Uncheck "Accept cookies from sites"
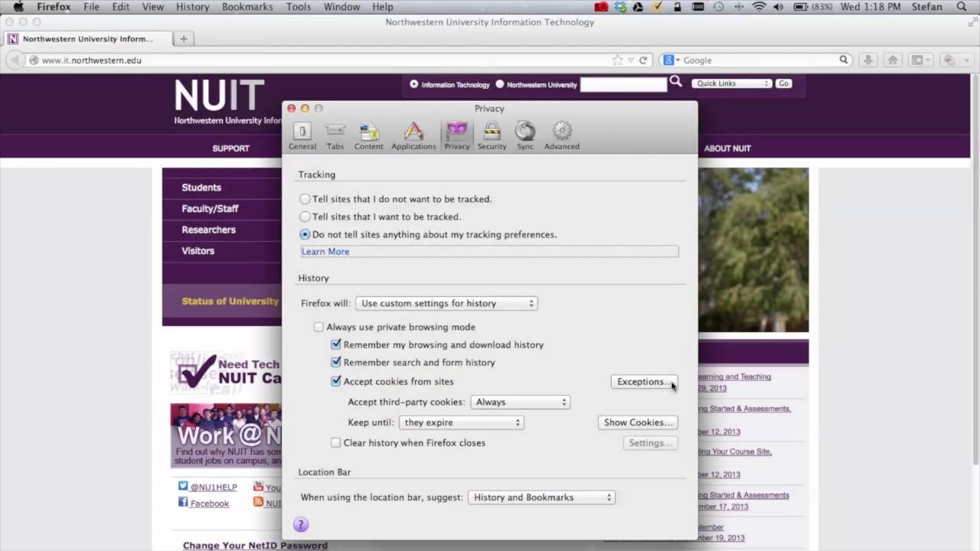Viewport: 980px width, 551px height. pyautogui.click(x=335, y=381)
